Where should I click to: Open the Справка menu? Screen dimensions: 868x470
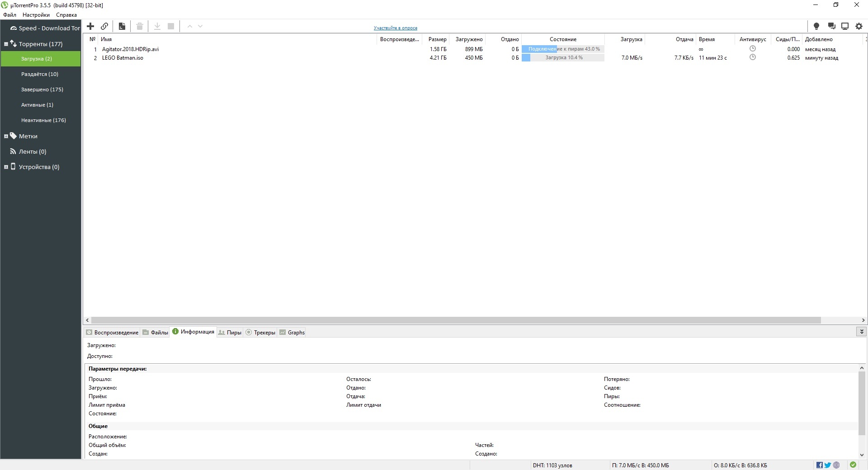click(66, 15)
